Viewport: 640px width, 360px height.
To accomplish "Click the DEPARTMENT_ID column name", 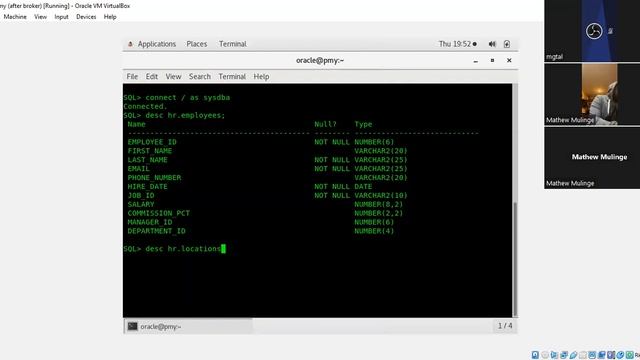I will (x=156, y=231).
